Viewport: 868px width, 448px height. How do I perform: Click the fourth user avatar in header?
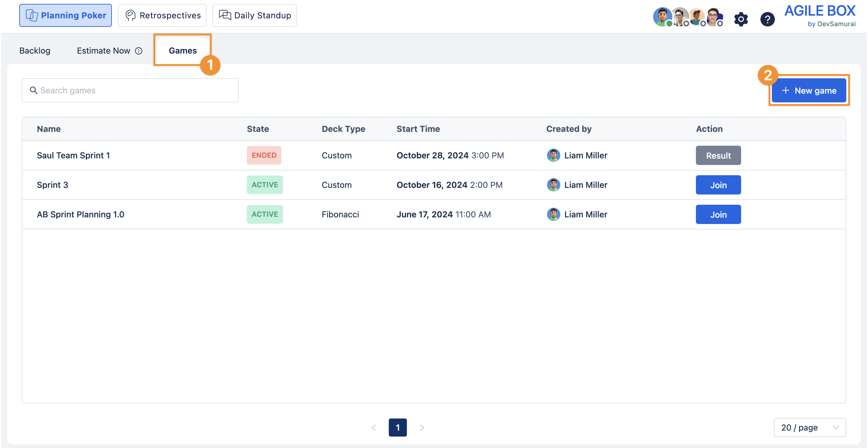click(x=714, y=17)
